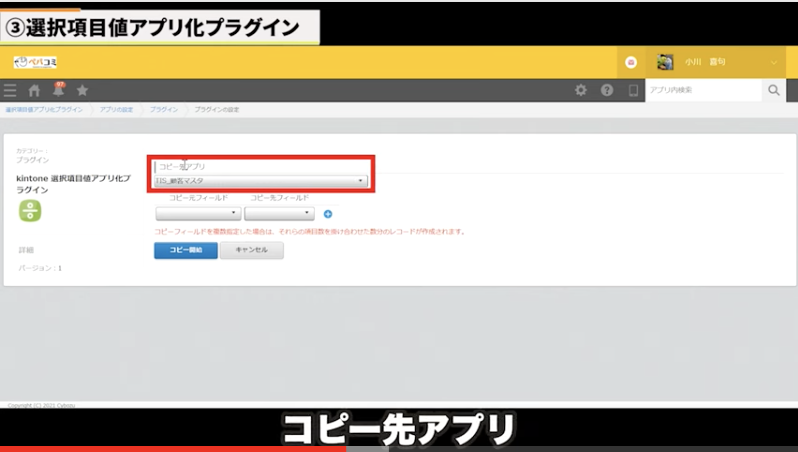
Task: Open the user account menu chevron
Action: [x=774, y=62]
